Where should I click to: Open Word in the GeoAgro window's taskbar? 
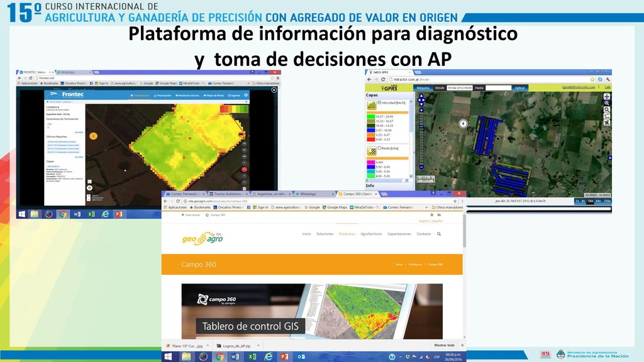[235, 357]
